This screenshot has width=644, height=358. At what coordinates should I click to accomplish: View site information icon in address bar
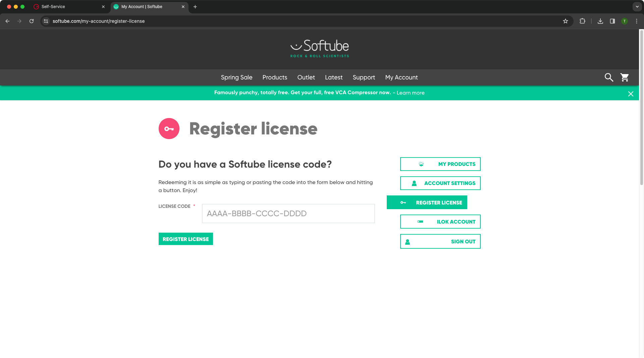pos(46,21)
